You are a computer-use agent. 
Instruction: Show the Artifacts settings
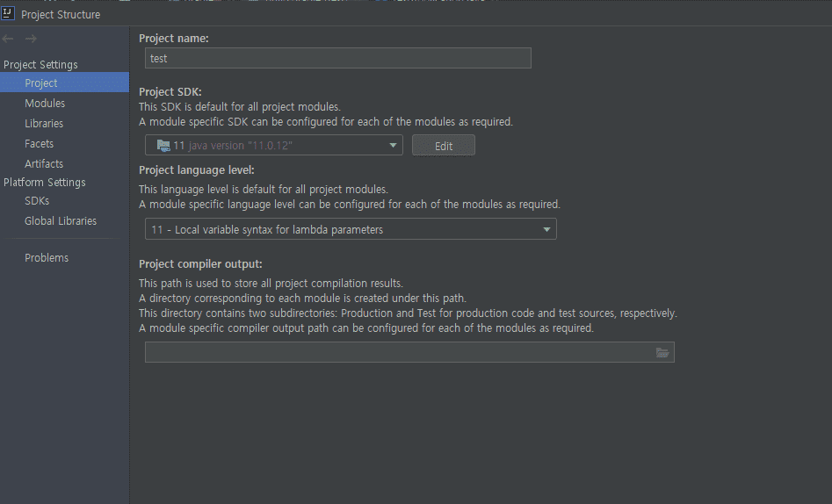coord(44,164)
